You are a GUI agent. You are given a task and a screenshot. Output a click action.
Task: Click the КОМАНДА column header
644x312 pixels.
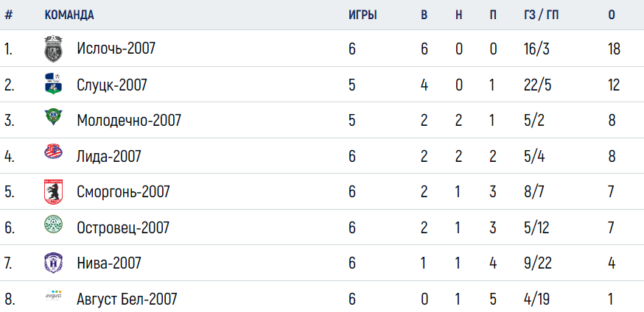click(x=69, y=15)
